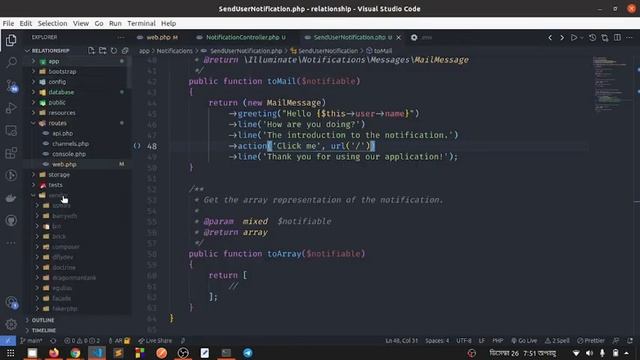
Task: Open more editor actions menu
Action: (629, 38)
